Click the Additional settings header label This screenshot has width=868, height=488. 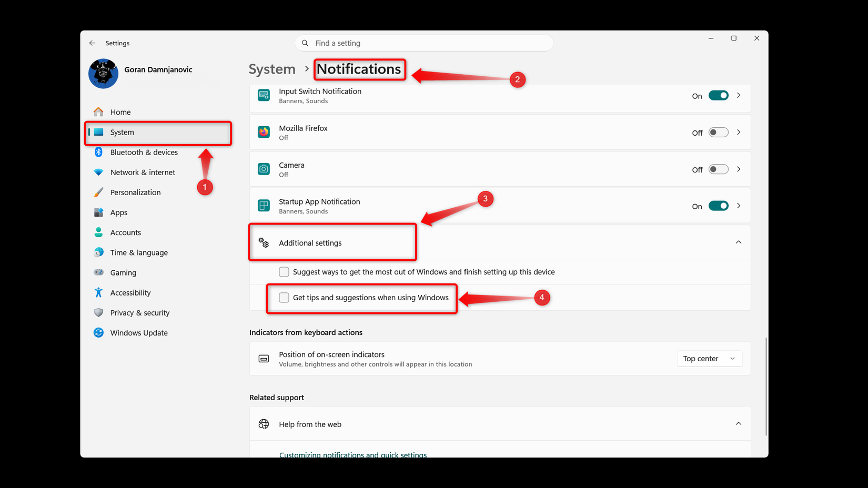click(x=310, y=243)
